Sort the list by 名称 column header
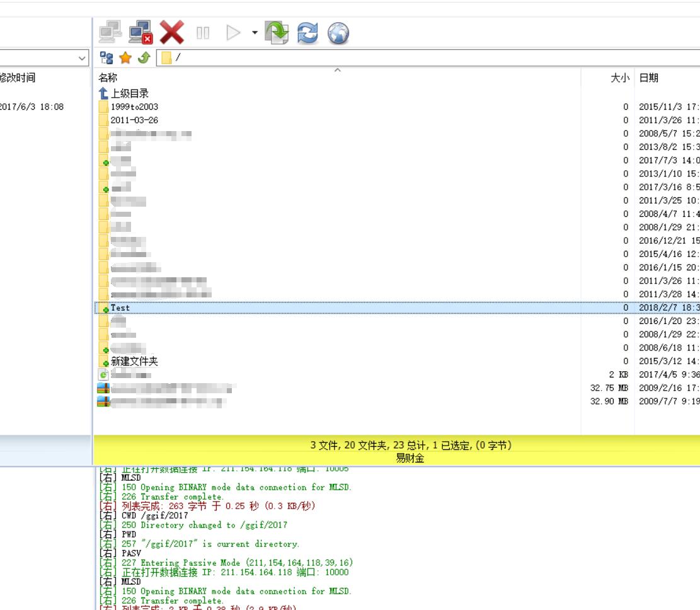Image resolution: width=700 pixels, height=610 pixels. point(108,78)
